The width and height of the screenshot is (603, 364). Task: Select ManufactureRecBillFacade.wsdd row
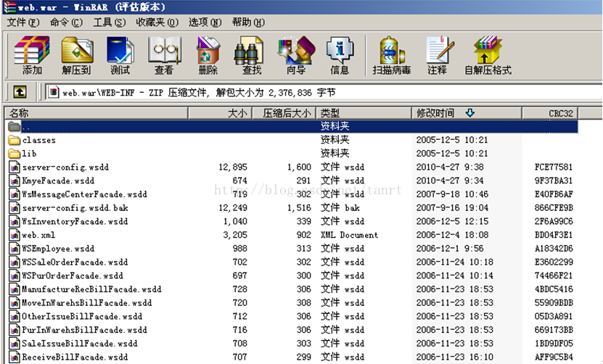click(x=291, y=289)
